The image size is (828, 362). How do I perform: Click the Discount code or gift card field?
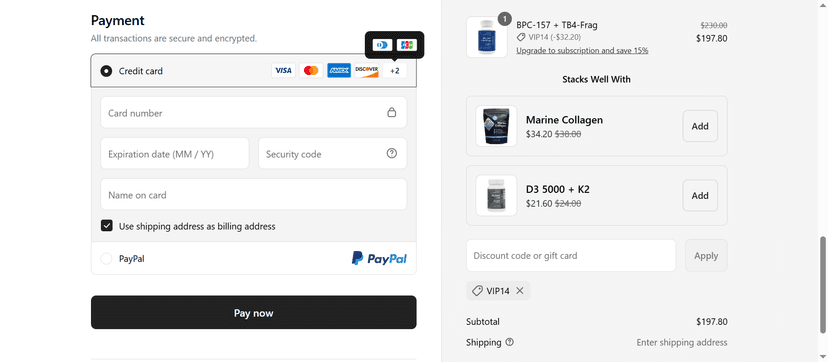[x=571, y=255]
